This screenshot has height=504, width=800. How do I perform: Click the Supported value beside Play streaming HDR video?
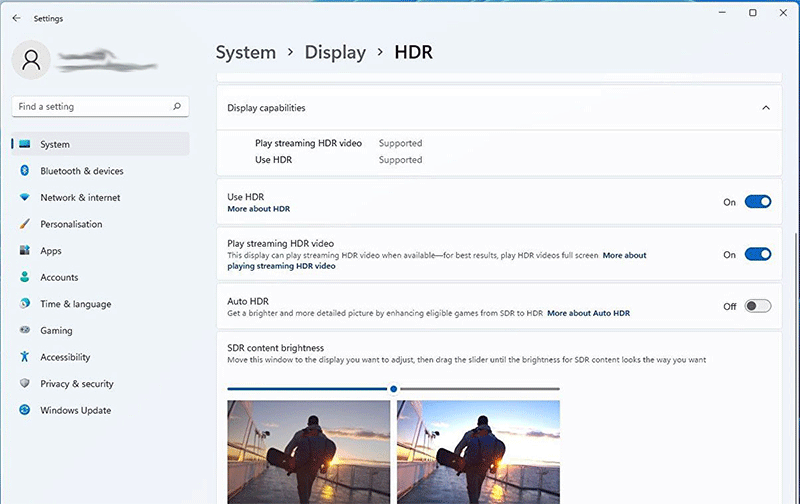[x=401, y=143]
